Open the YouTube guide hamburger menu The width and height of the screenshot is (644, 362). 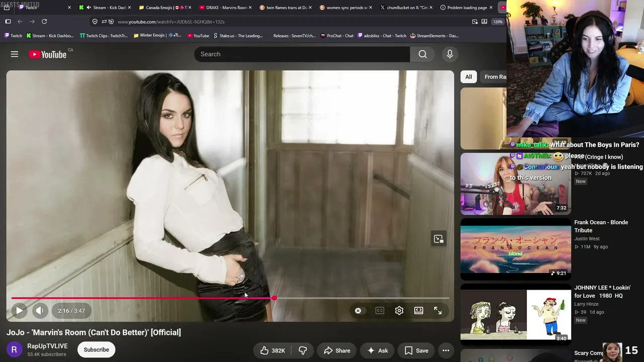pos(15,54)
